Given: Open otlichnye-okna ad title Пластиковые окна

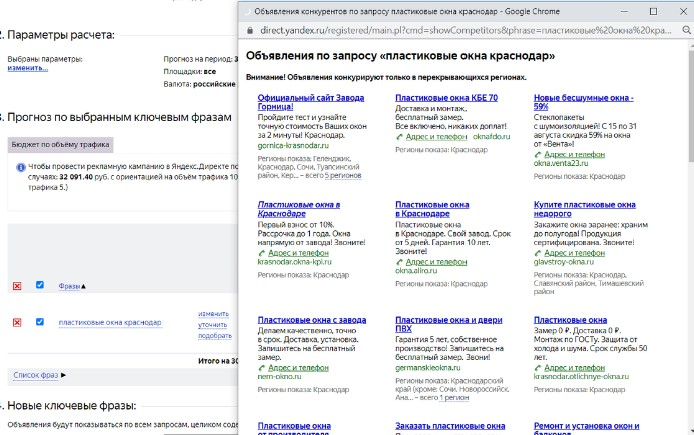Looking at the screenshot, I should coord(570,320).
